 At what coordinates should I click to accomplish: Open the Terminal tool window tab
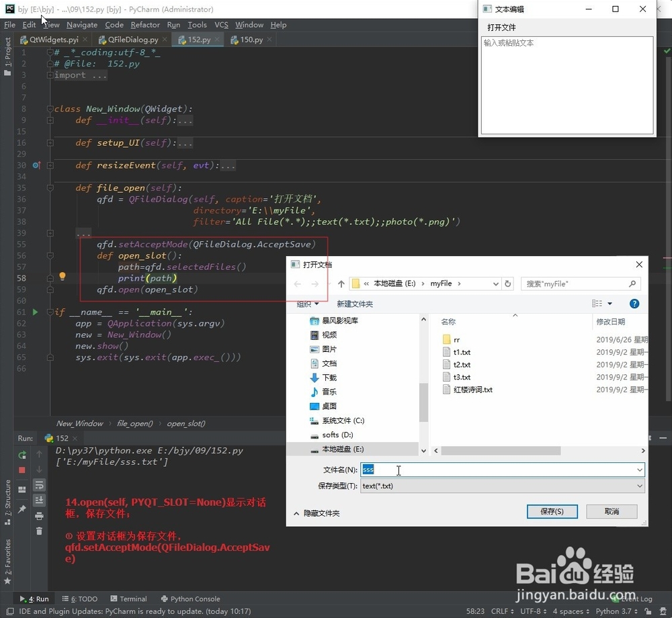(128, 599)
